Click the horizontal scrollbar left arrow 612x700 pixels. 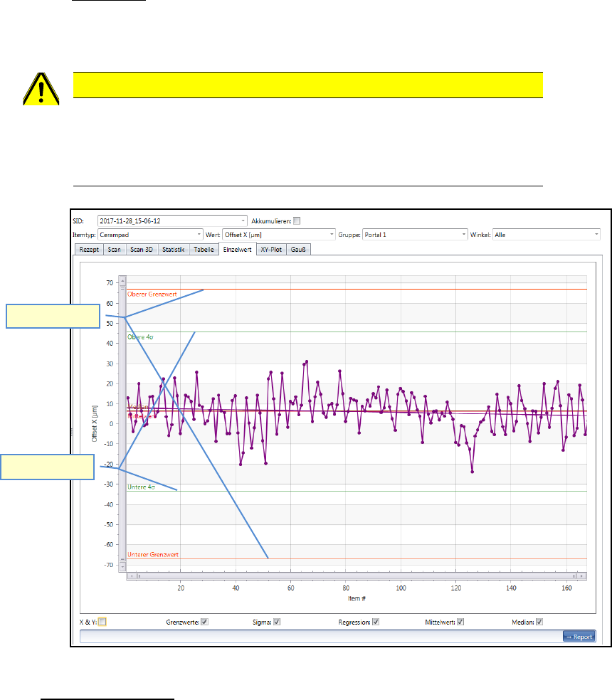click(x=130, y=576)
